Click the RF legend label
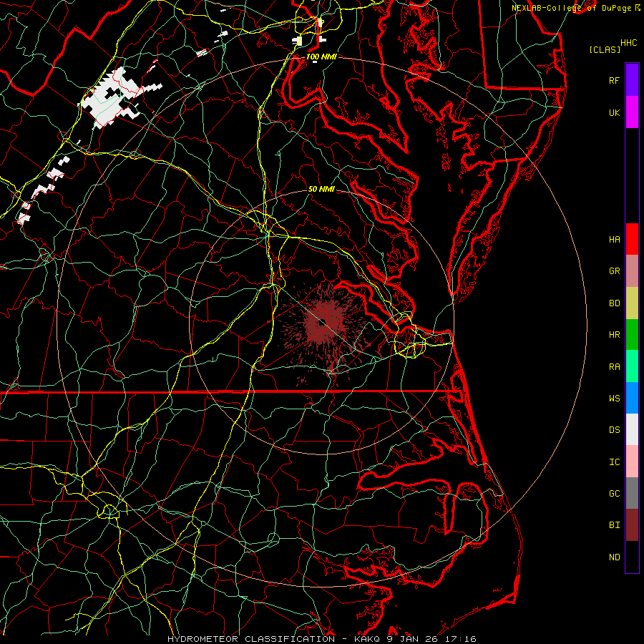644x644 pixels. click(614, 80)
